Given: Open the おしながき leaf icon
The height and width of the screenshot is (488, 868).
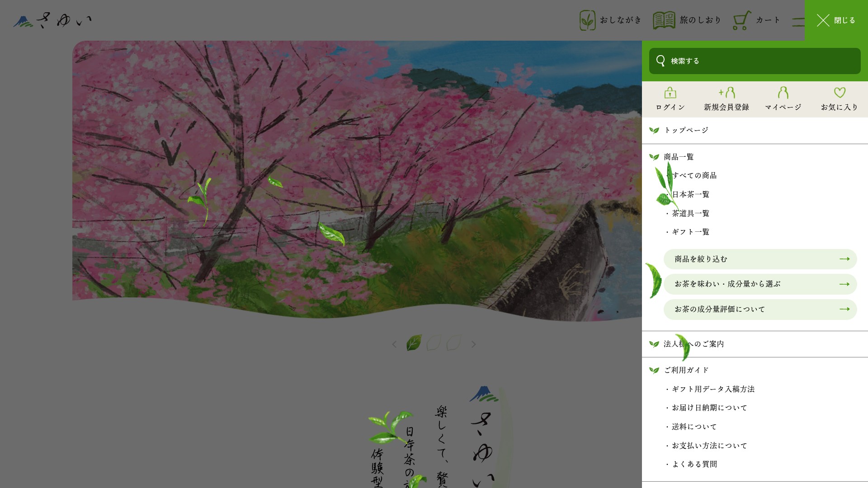Looking at the screenshot, I should coord(587,20).
